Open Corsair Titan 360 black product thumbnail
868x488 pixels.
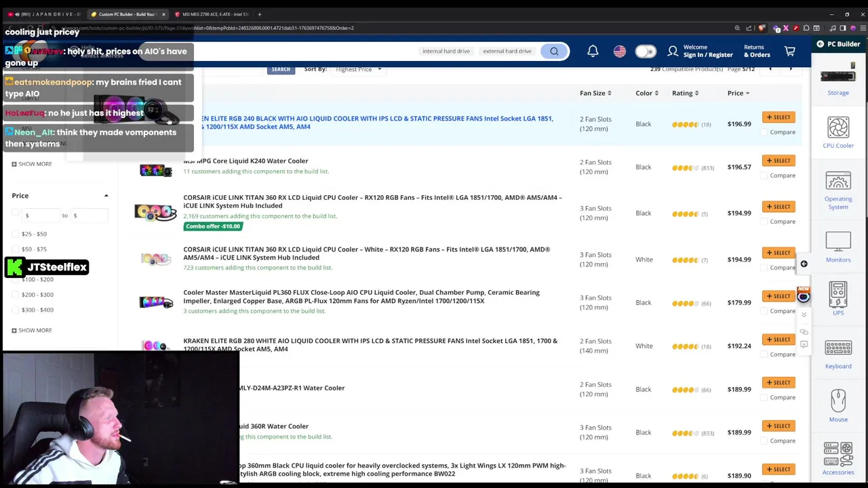coord(155,213)
